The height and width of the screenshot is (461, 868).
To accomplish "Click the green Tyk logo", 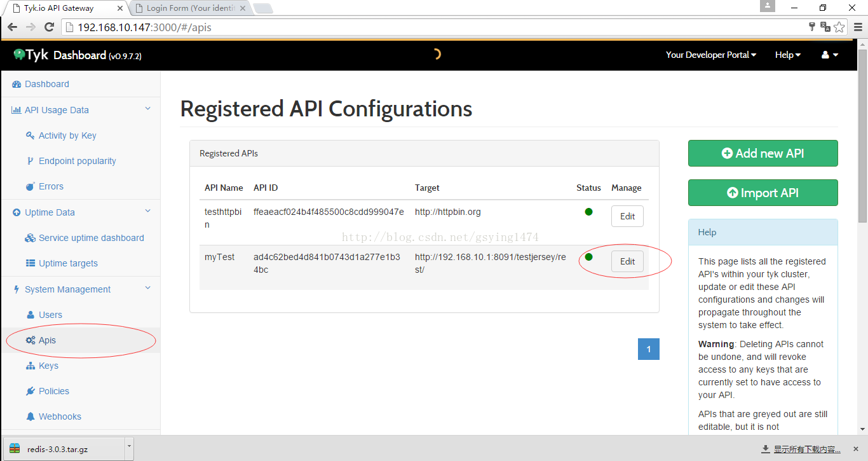I will click(31, 55).
